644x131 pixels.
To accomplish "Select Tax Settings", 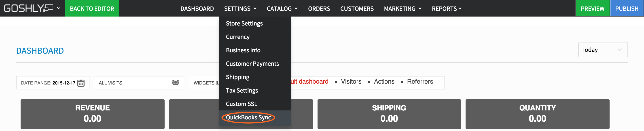I will coord(242,90).
